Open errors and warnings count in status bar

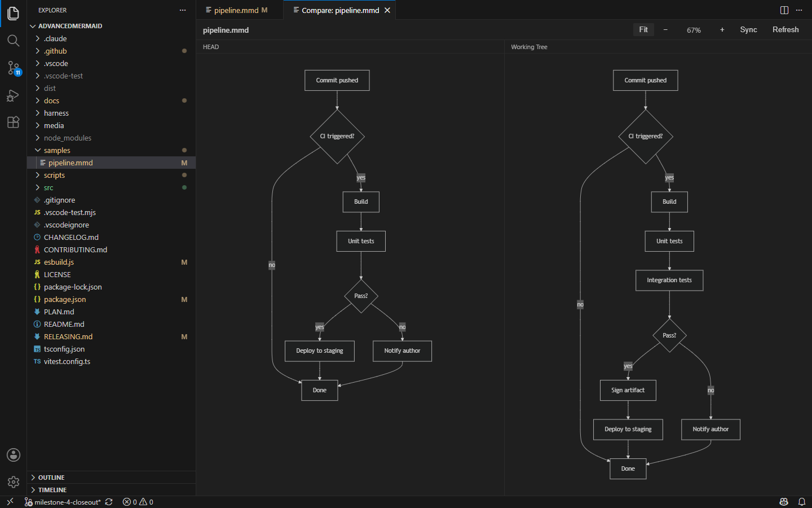point(138,502)
